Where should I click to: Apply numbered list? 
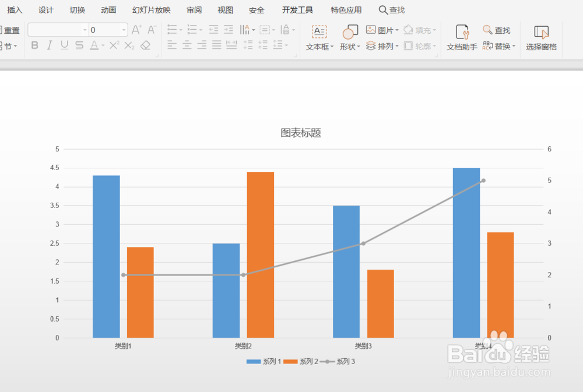(x=192, y=29)
